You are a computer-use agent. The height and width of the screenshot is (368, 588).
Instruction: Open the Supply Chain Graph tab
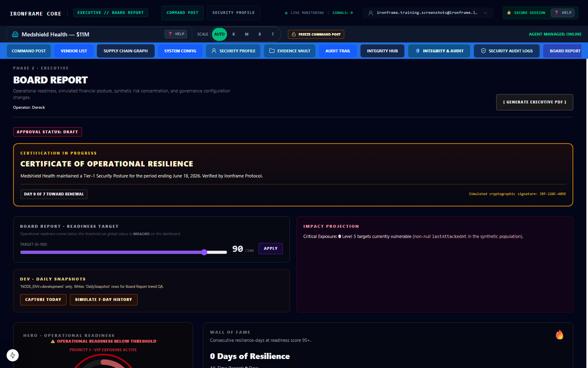[x=126, y=51]
